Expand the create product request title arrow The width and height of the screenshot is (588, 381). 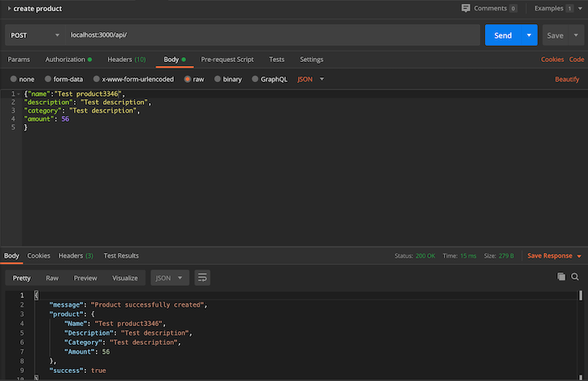point(9,8)
